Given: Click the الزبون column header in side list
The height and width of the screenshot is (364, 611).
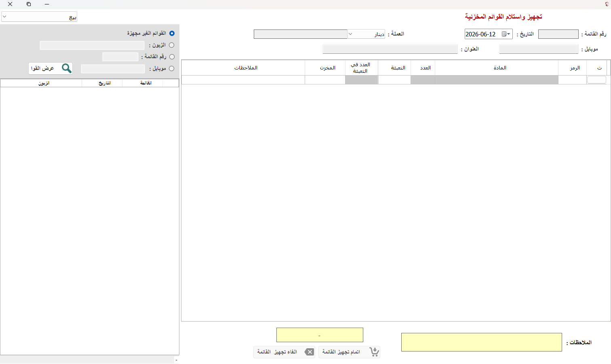Looking at the screenshot, I should pos(41,83).
